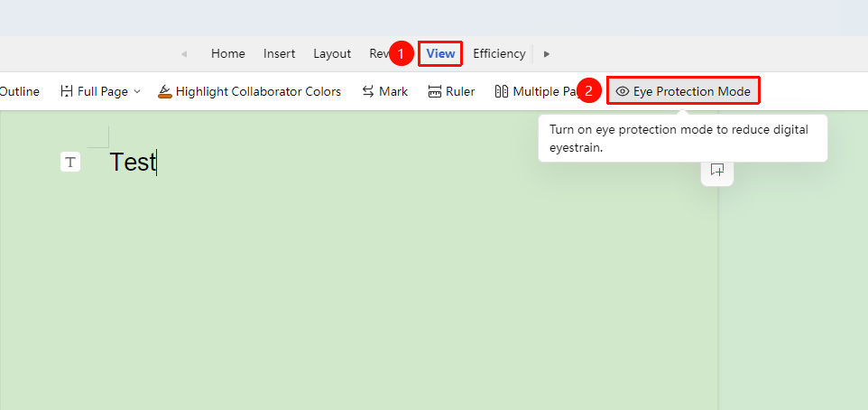Switch to the Insert tab

point(279,54)
